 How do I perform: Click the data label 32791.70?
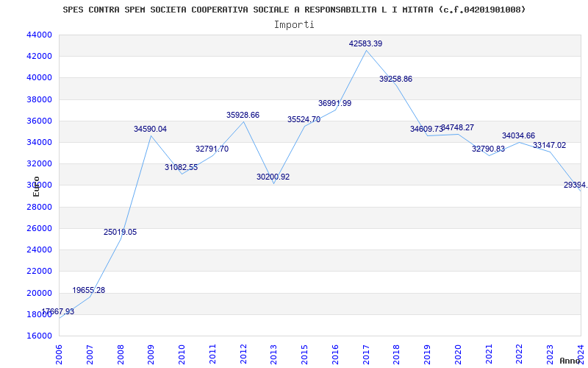tap(212, 149)
